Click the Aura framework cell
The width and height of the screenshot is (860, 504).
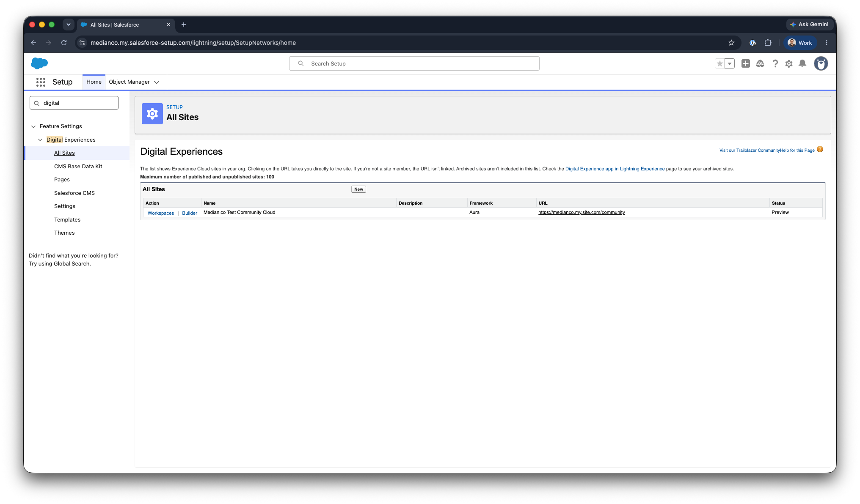click(474, 213)
